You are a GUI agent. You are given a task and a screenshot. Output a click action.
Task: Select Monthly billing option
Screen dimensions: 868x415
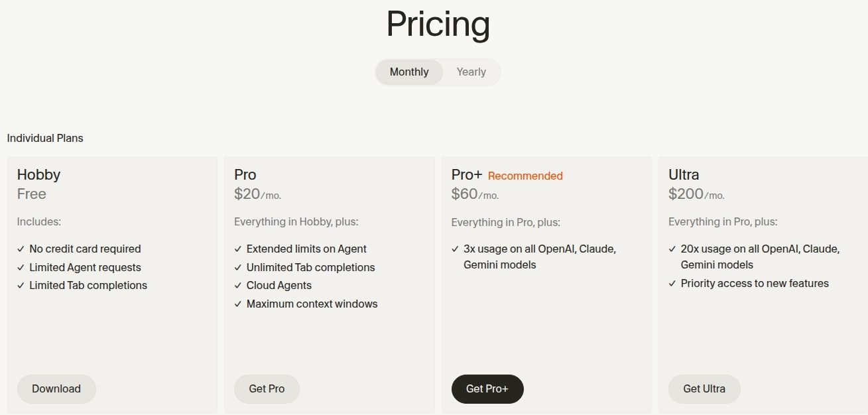[x=409, y=72]
